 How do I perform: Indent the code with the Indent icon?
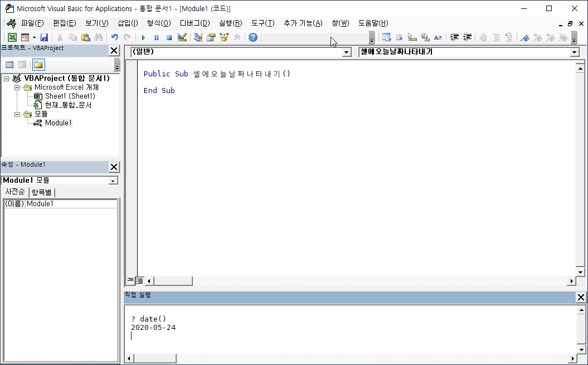(x=454, y=37)
